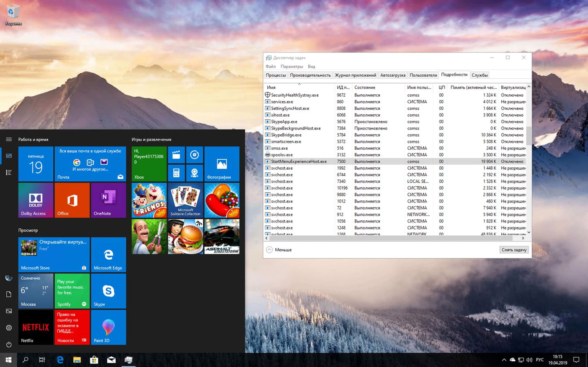Launch the Dolby Access tile
Image resolution: width=588 pixels, height=367 pixels.
36,200
